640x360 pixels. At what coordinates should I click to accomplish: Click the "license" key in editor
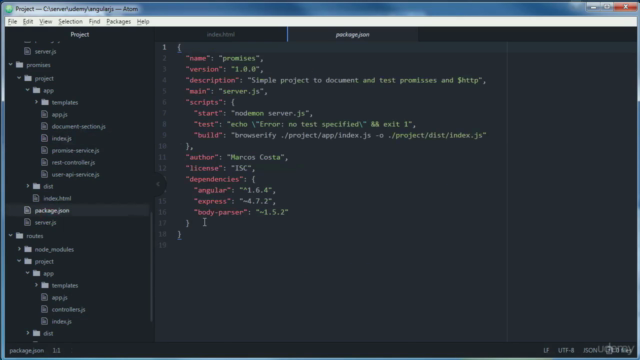coord(204,168)
